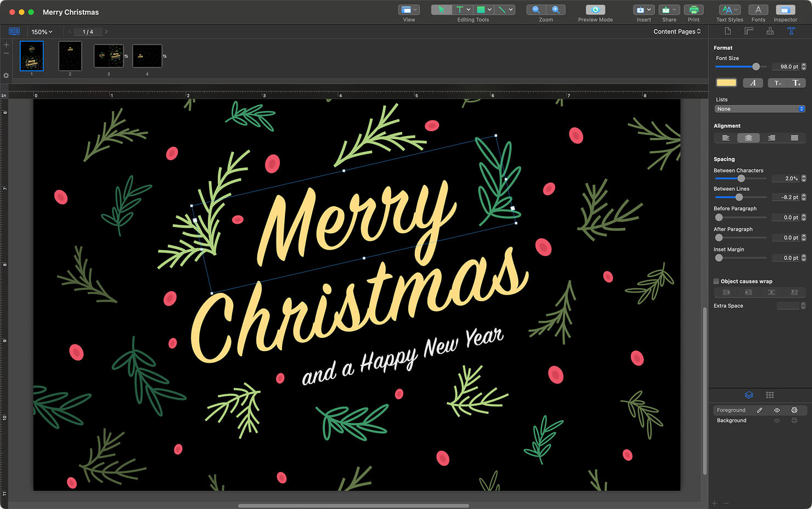Open the Lists dropdown set to None

pos(759,109)
